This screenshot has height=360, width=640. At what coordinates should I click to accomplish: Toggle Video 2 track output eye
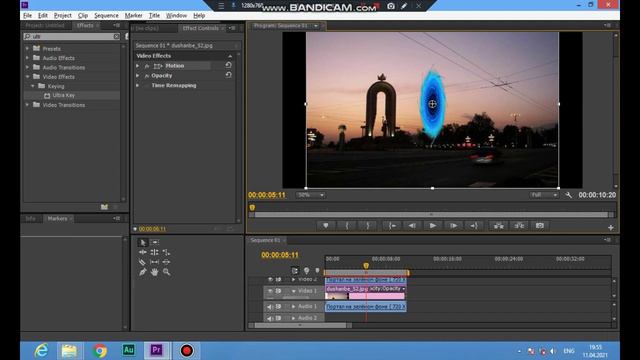tap(270, 280)
